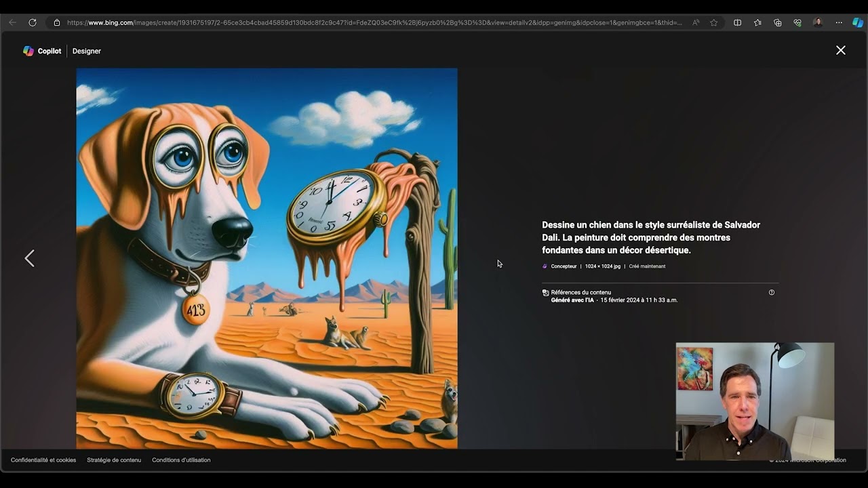Open the Designer link
Viewport: 868px width, 488px height.
[x=87, y=51]
